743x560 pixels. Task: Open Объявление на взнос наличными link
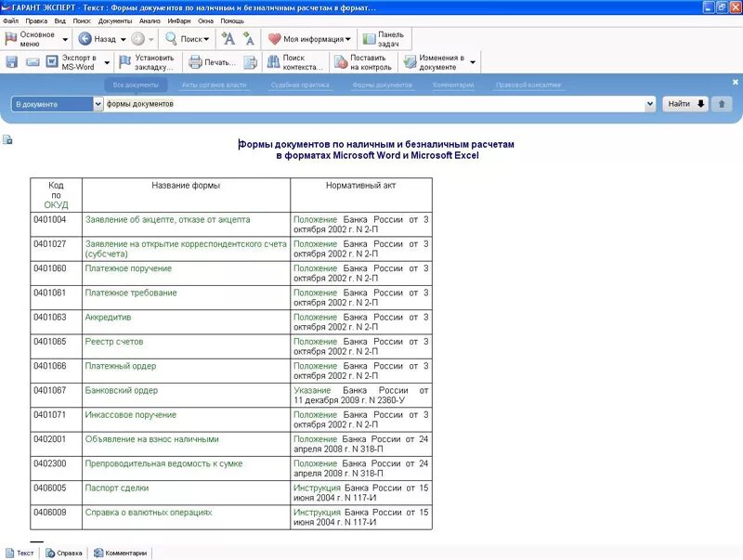pos(152,439)
